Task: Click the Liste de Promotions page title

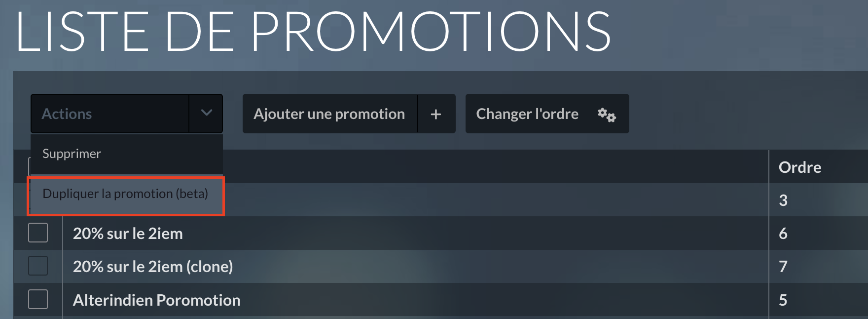Action: coord(313,32)
